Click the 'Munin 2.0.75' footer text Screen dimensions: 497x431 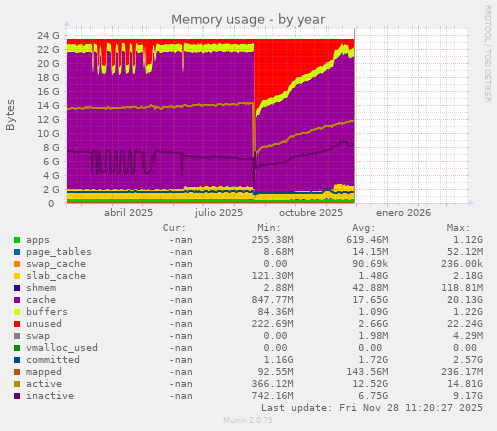pyautogui.click(x=248, y=420)
